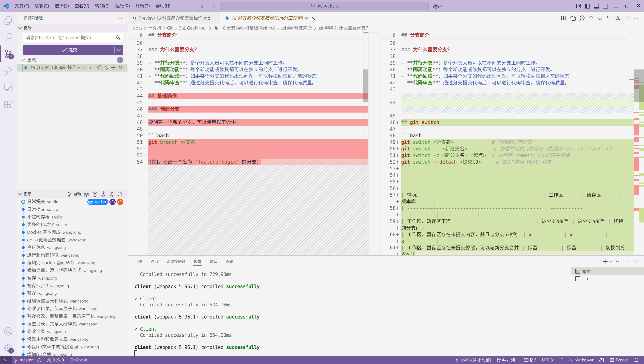The height and width of the screenshot is (364, 644).
Task: Open Remote Explorer in activity bar
Action: [x=8, y=87]
